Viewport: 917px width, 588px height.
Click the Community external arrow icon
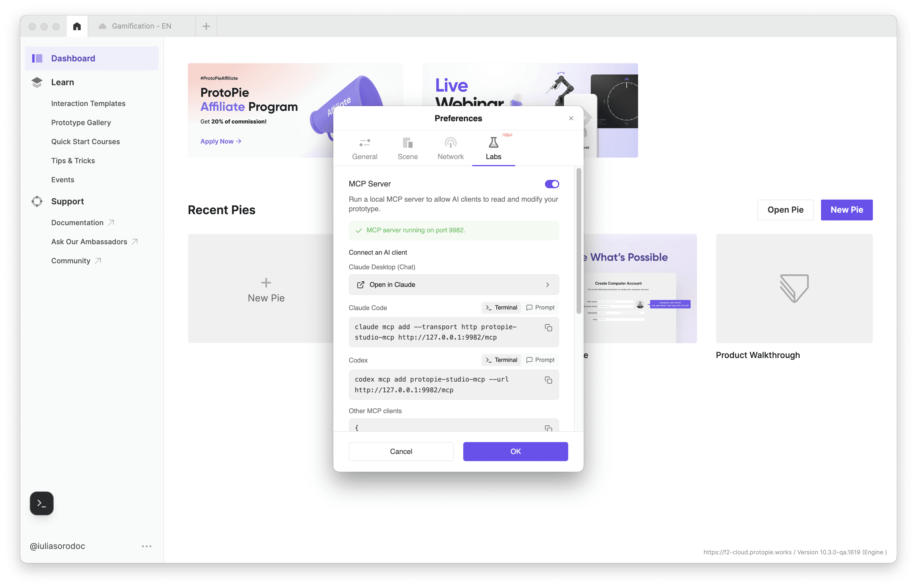98,261
